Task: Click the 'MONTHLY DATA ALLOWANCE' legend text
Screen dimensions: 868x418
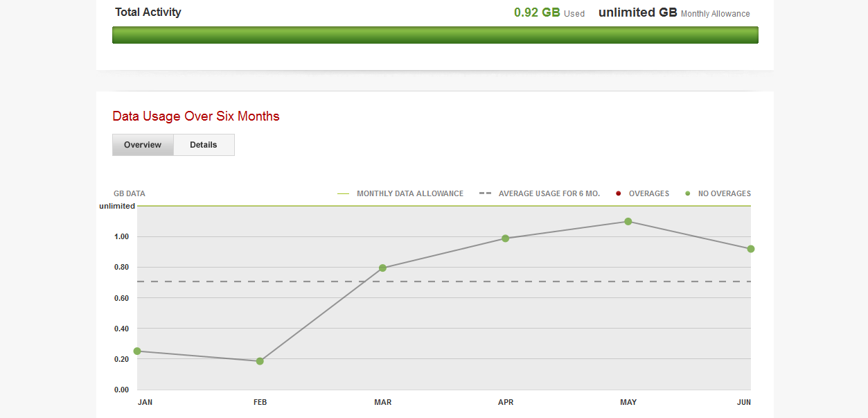Action: coord(410,193)
